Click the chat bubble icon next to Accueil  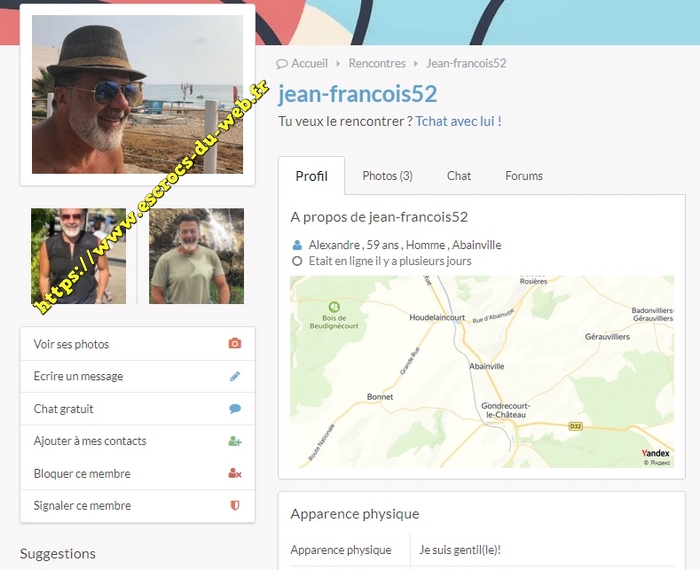283,63
